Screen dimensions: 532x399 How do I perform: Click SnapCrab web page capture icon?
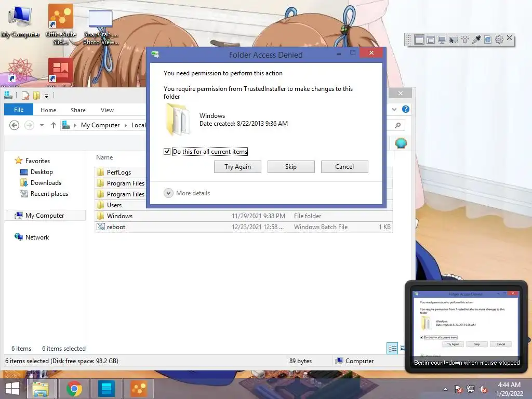click(487, 39)
